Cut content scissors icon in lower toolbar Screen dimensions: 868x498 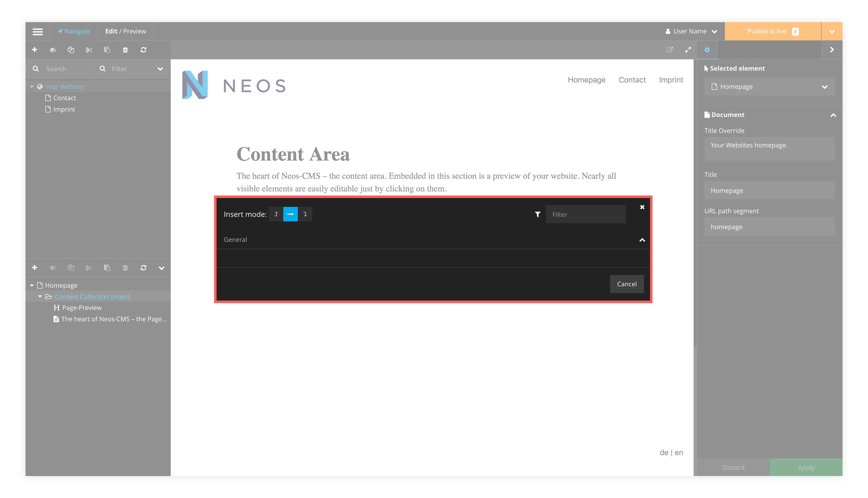[89, 268]
